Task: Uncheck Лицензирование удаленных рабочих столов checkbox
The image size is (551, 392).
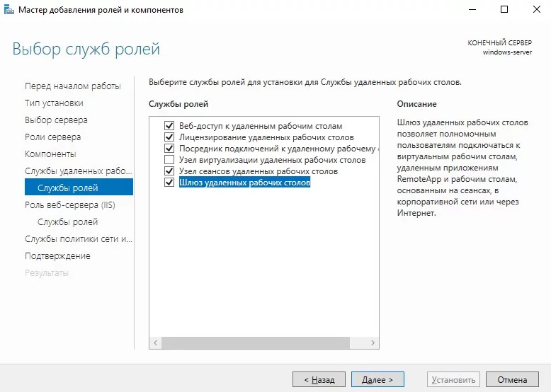Action: click(169, 137)
